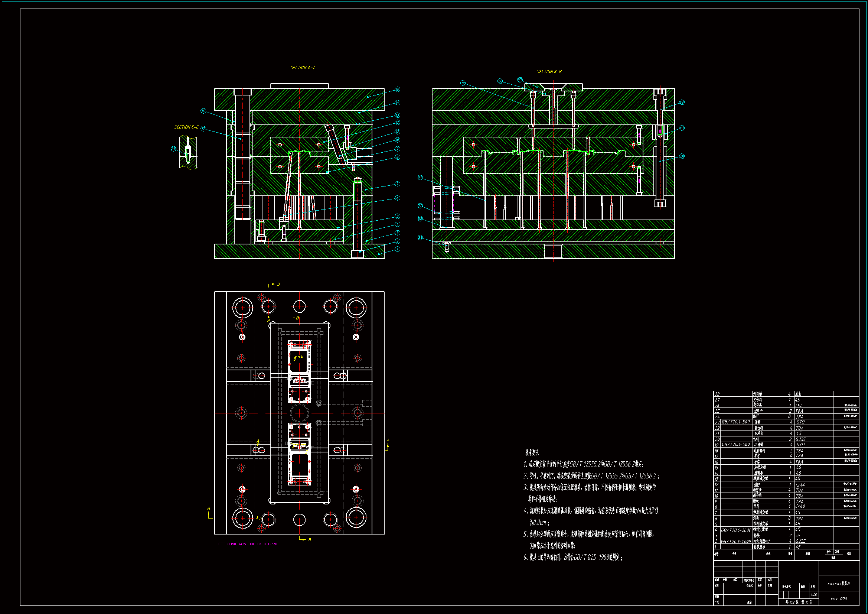Viewport: 868px width, 614px height.
Task: Click part balloon number 15 in Section A-A
Action: pos(397,89)
